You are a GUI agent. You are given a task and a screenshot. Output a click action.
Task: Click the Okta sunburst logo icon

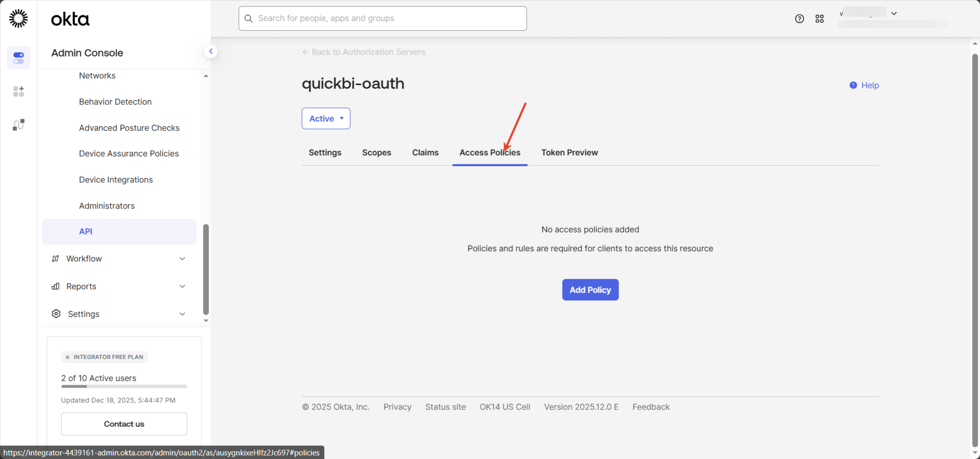coord(18,18)
